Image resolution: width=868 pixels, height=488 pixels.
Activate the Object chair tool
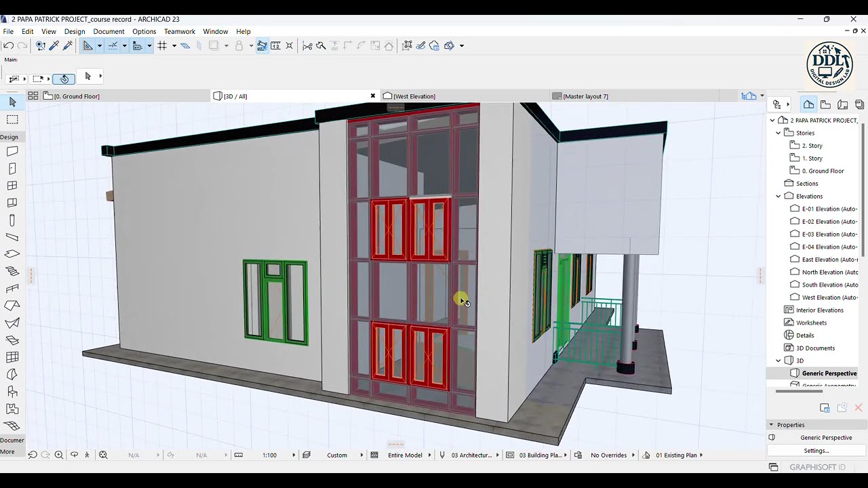point(12,392)
